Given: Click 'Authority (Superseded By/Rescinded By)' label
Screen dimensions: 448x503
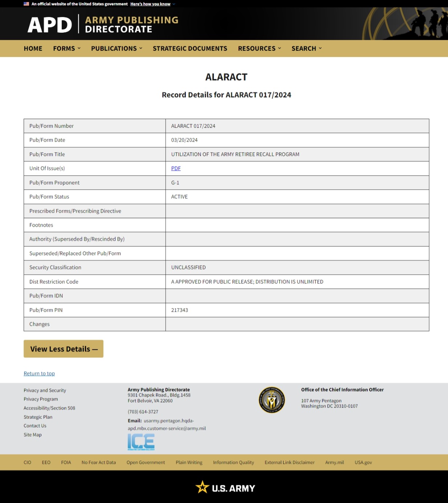Looking at the screenshot, I should pos(77,239).
